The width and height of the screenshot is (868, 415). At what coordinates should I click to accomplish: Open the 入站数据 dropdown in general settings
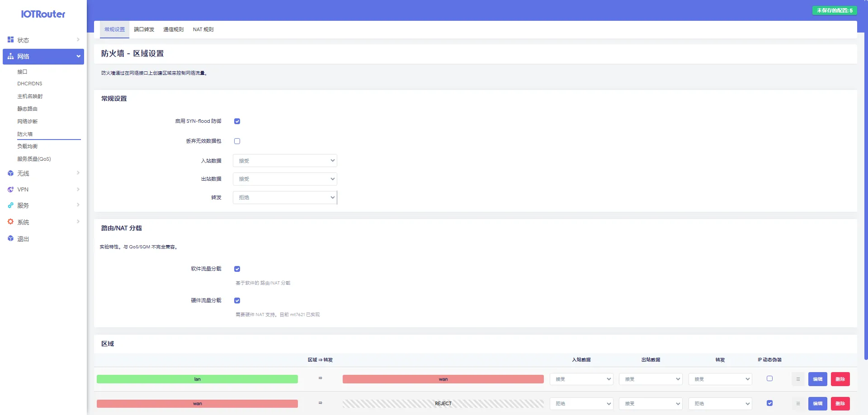(x=285, y=161)
